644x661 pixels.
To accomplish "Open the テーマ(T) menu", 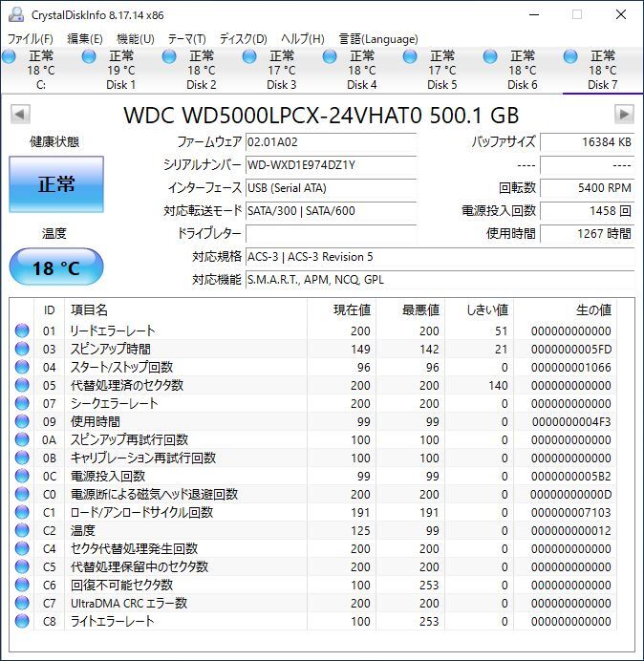I will [x=187, y=39].
